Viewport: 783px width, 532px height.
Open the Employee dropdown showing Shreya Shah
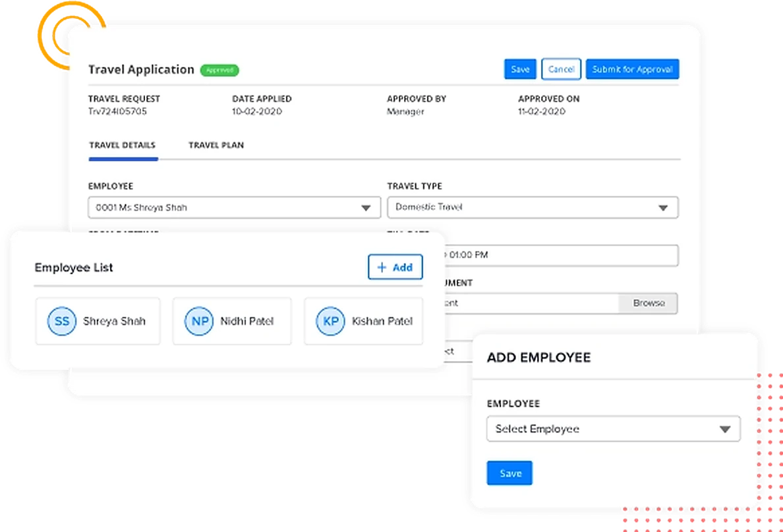234,207
